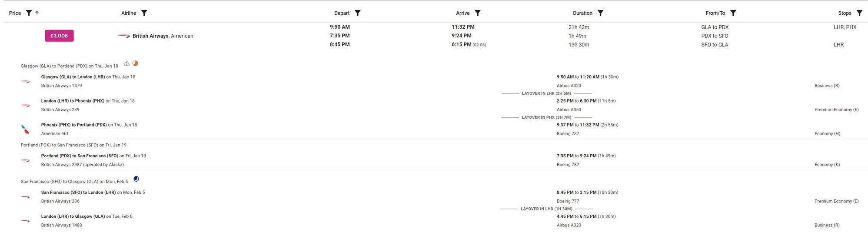The width and height of the screenshot is (868, 236).
Task: Click the British Airways logo in summary row
Action: tap(123, 36)
